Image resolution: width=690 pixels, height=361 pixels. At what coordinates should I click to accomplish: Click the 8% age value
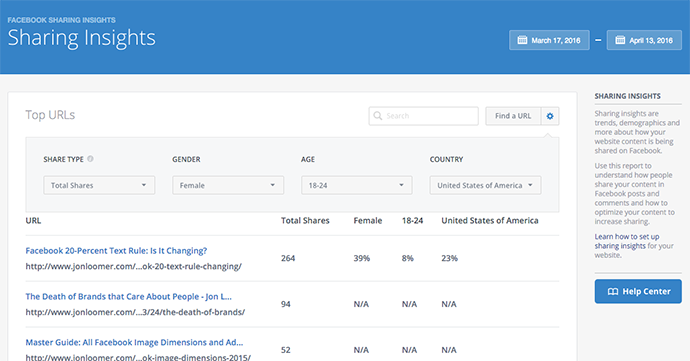tap(407, 258)
